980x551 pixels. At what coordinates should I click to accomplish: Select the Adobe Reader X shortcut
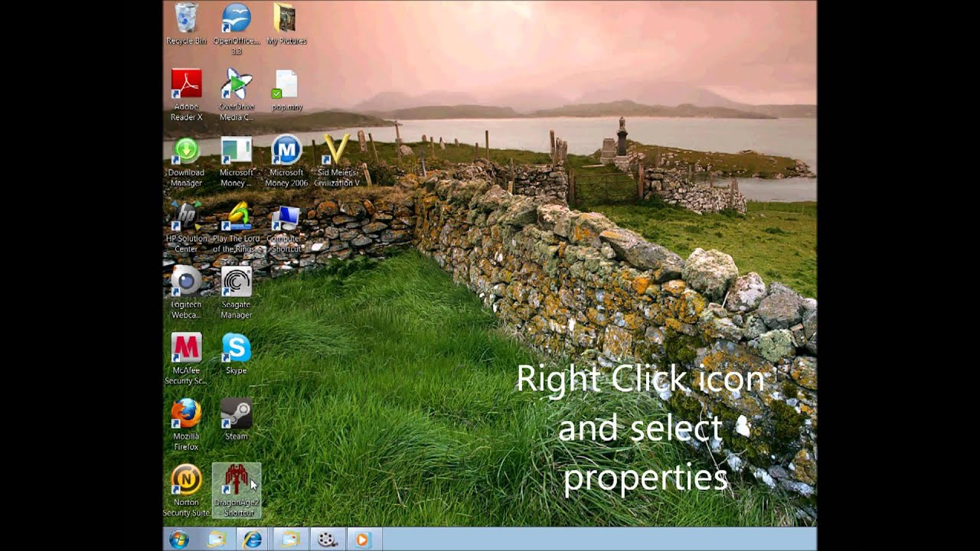click(x=186, y=95)
